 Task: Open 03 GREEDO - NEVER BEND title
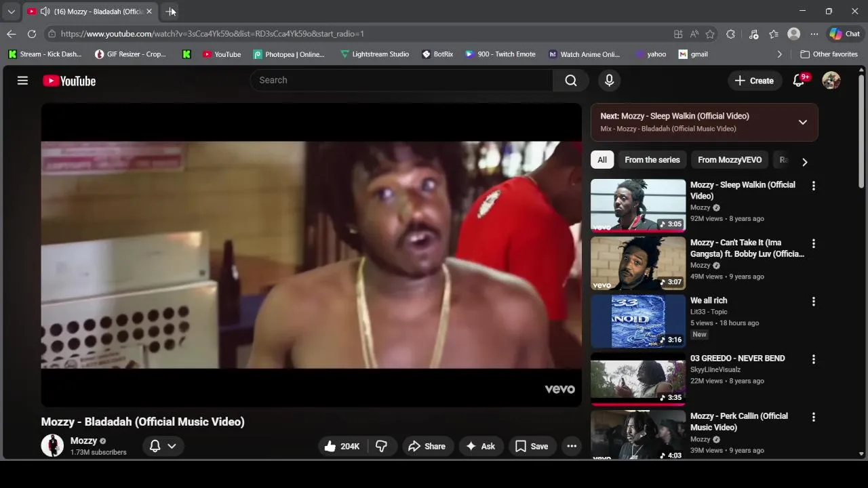pyautogui.click(x=737, y=359)
